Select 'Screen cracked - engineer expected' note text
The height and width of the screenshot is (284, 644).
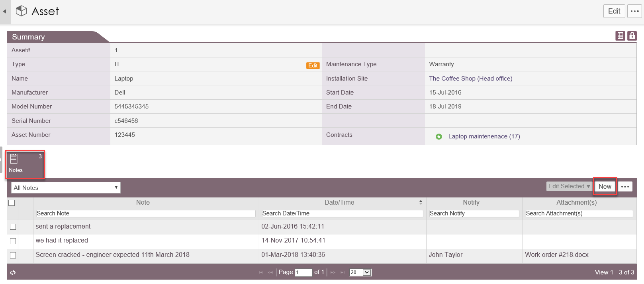tap(112, 255)
